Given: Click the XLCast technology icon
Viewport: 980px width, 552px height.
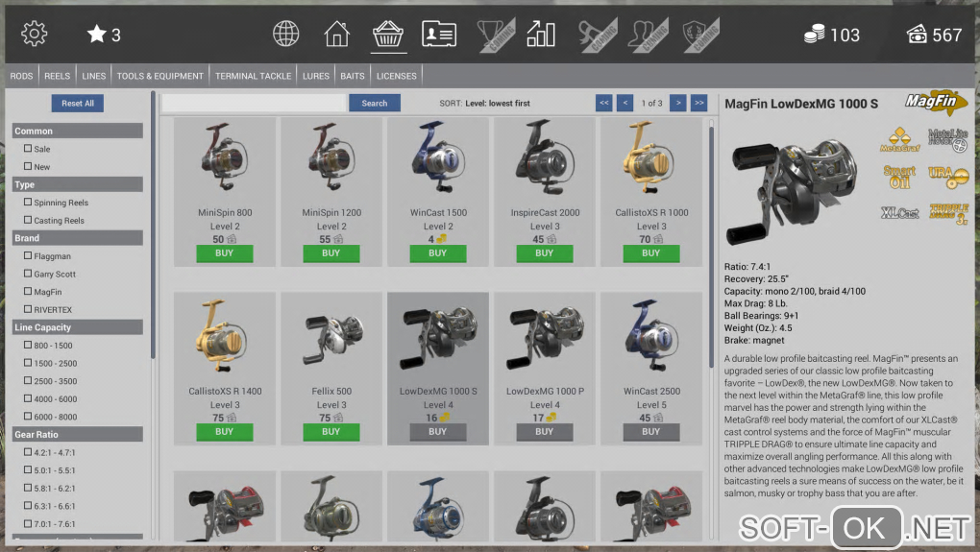Looking at the screenshot, I should pyautogui.click(x=899, y=213).
